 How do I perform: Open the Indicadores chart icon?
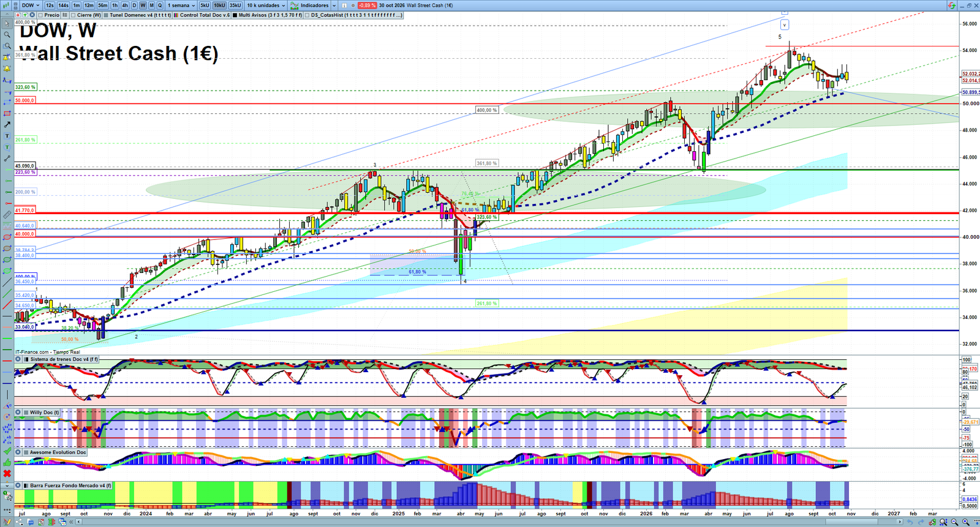[x=294, y=6]
